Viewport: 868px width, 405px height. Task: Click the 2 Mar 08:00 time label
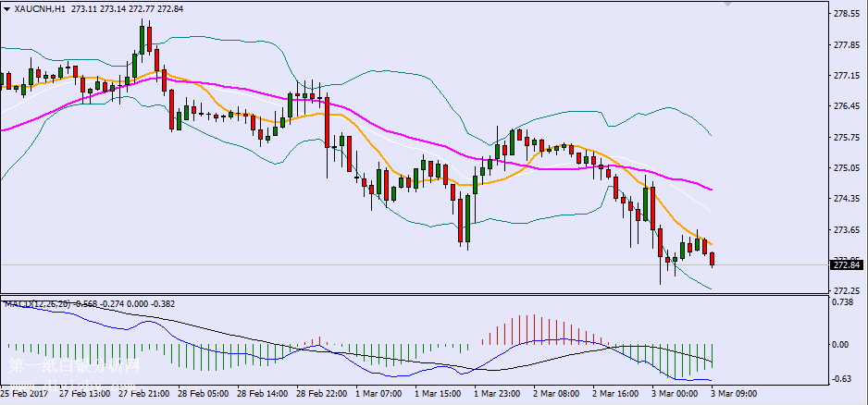click(x=555, y=394)
